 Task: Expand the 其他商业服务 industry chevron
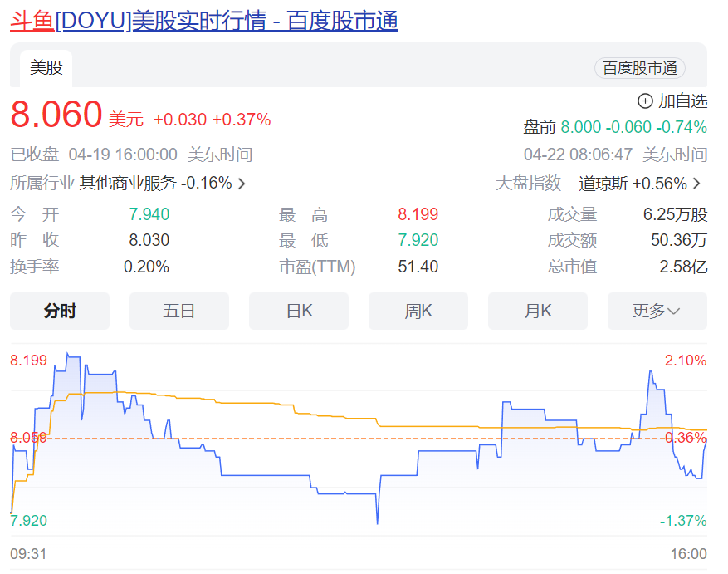click(242, 184)
